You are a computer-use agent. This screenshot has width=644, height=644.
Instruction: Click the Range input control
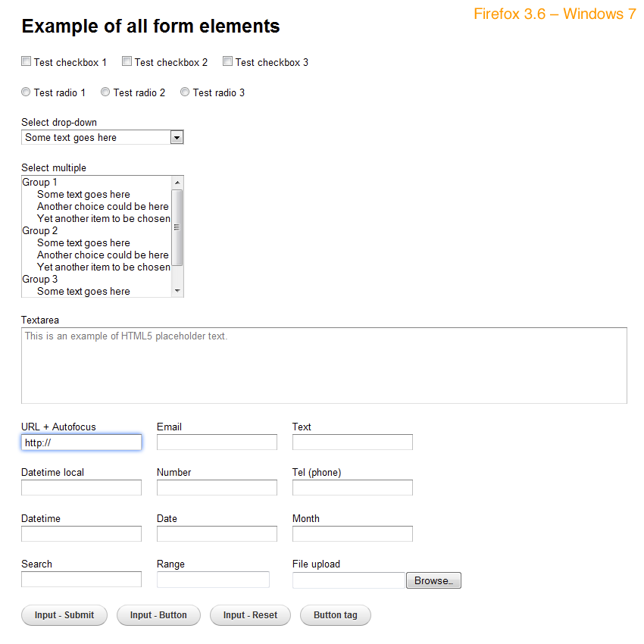click(x=213, y=580)
